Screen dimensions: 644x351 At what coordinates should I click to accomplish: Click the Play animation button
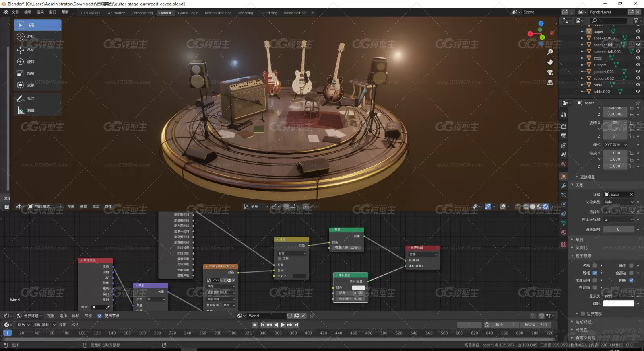tap(283, 325)
